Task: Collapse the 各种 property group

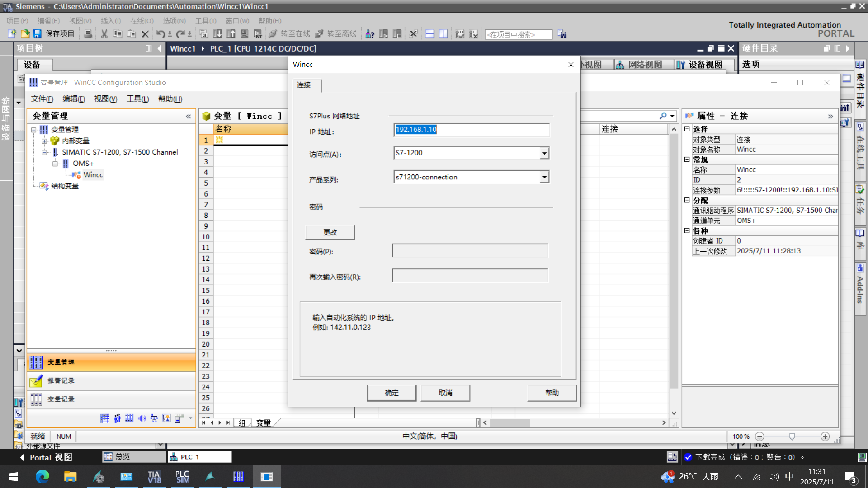Action: [x=687, y=231]
